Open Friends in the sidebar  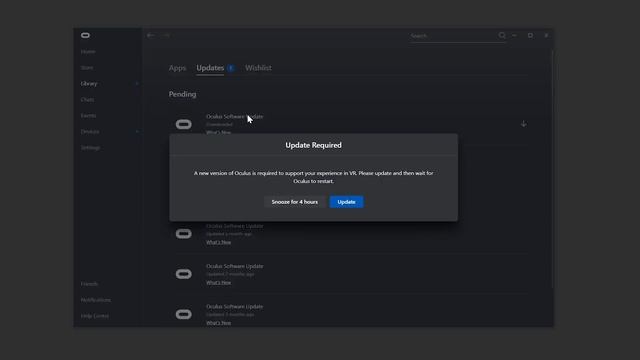(x=89, y=284)
